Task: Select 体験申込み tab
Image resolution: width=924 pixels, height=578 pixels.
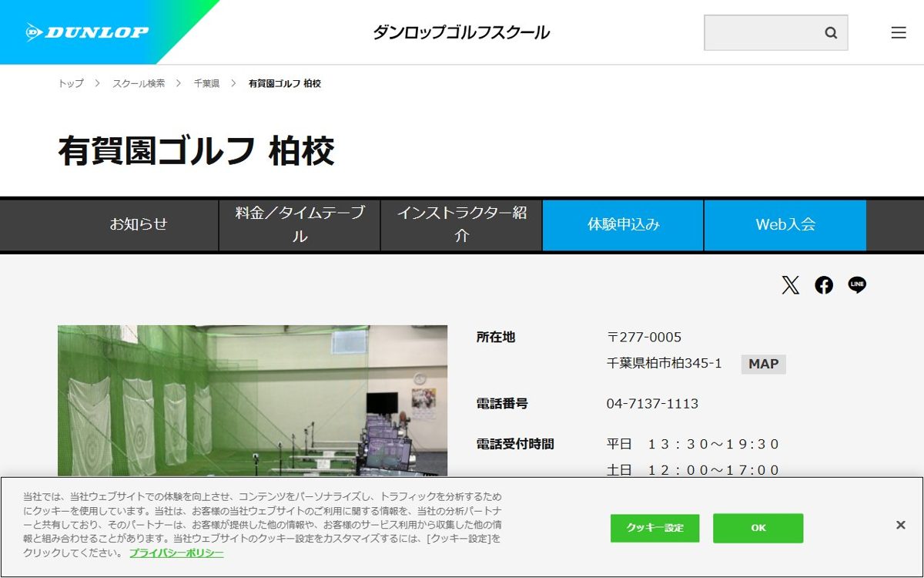Action: click(623, 225)
